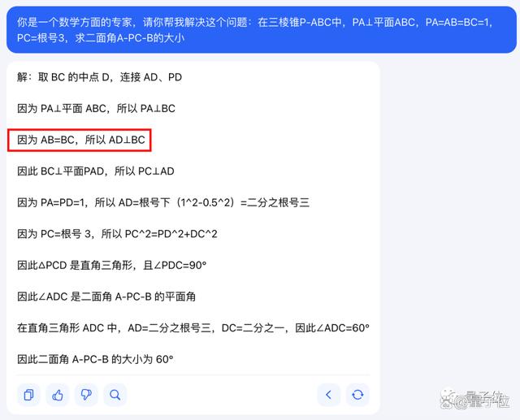
Task: Click the final answer line 大小为 60°
Action: point(95,359)
